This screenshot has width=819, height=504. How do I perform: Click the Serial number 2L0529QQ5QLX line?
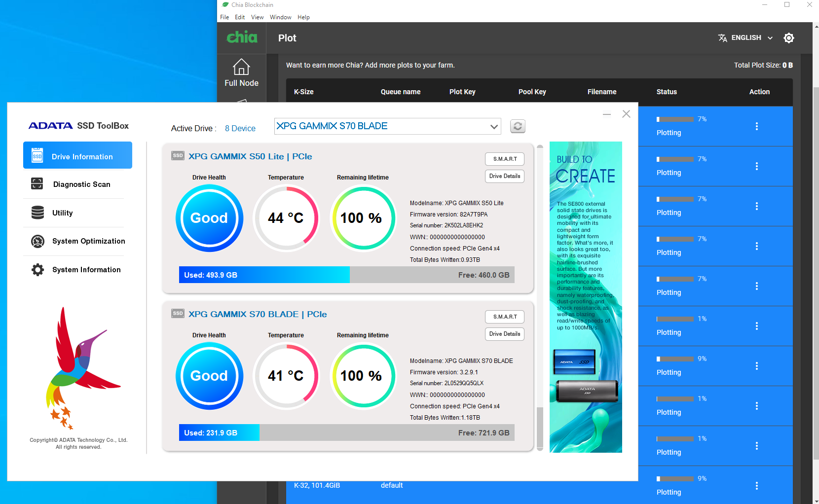[x=447, y=383]
